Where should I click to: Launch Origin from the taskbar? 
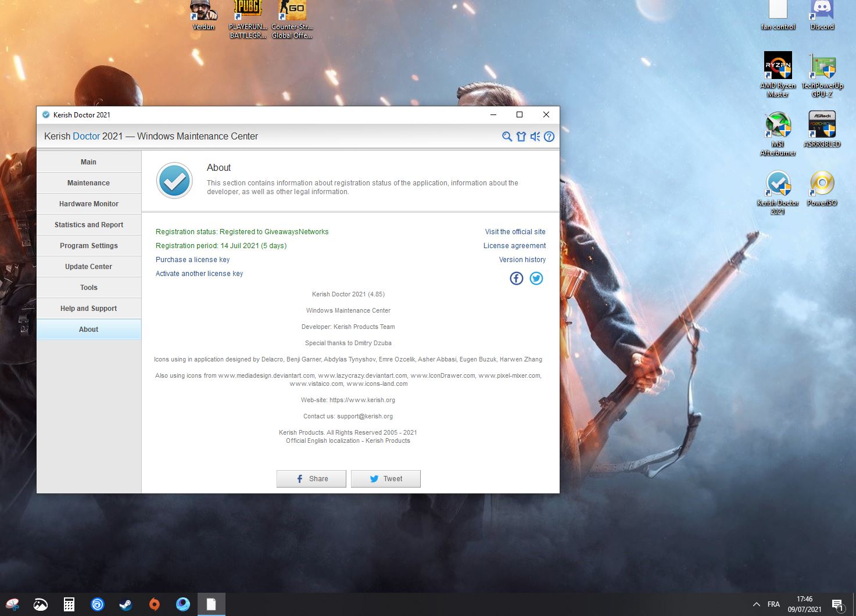coord(155,605)
